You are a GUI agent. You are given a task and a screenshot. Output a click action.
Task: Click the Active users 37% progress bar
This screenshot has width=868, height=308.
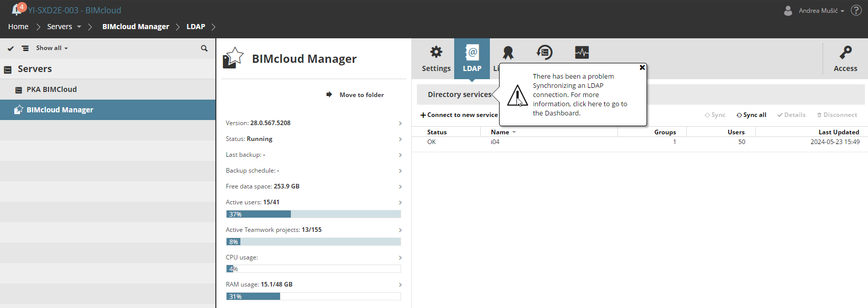(313, 214)
